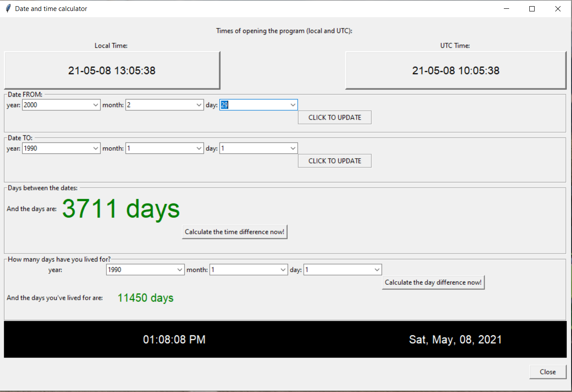Select the UTC Time display panel
Screen dimensions: 572x392
click(455, 70)
